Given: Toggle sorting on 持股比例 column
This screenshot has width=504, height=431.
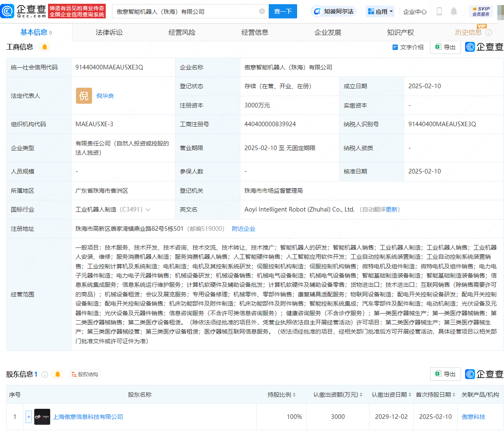Looking at the screenshot, I should pyautogui.click(x=294, y=394).
